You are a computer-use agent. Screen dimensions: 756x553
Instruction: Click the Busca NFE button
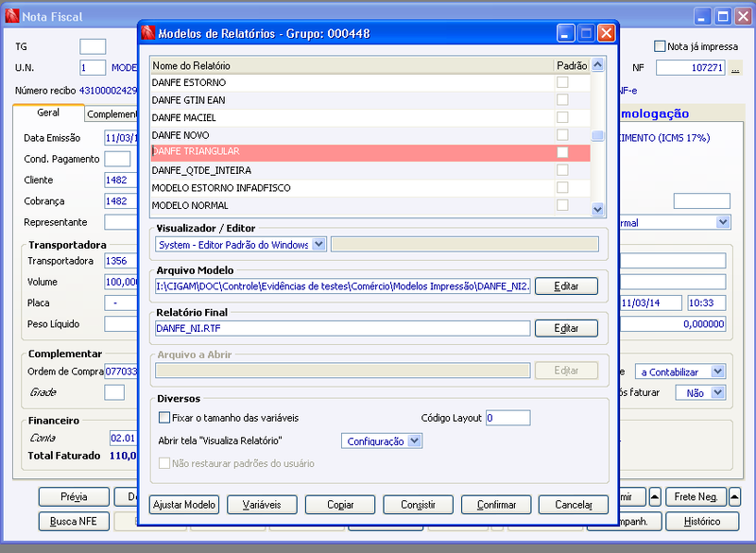click(74, 521)
